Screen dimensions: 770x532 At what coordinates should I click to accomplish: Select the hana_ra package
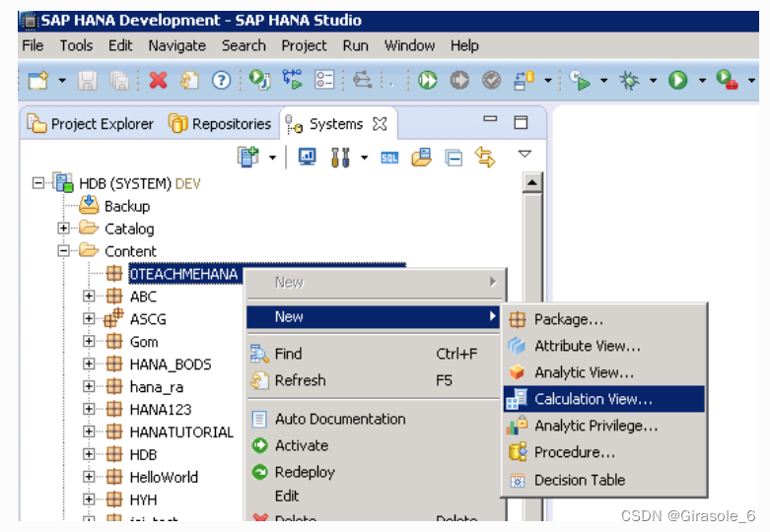[x=156, y=387]
